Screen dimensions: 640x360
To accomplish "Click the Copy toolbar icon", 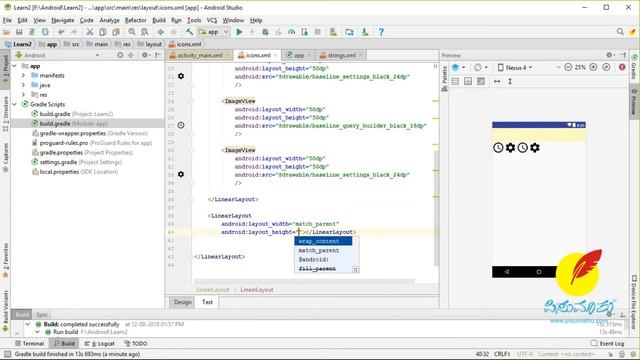I will [x=103, y=32].
